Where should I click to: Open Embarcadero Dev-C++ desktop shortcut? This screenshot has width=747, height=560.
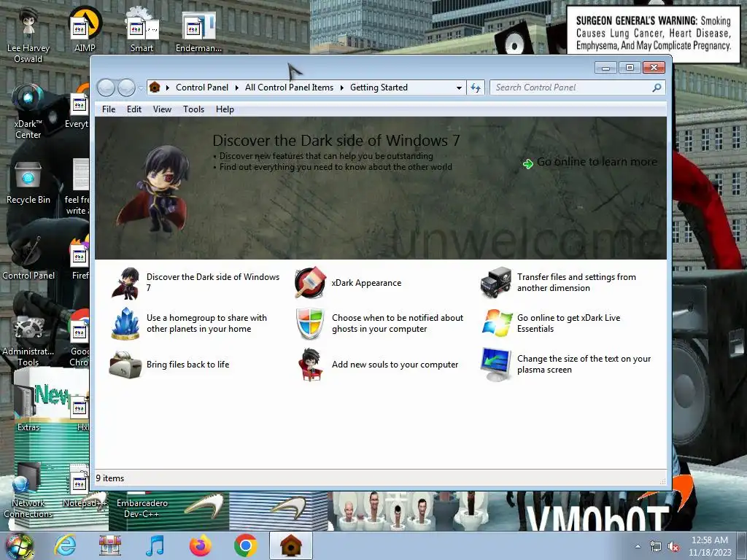[x=142, y=508]
